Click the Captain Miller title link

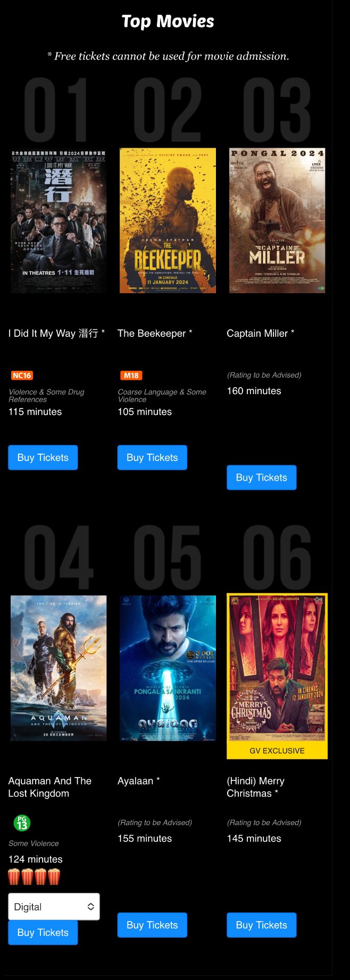point(257,333)
